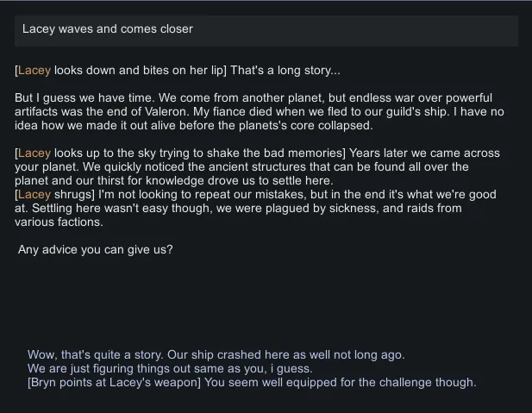This screenshot has height=413, width=532.
Task: Click the "Lacey waves and comes closer" header bar
Action: click(x=266, y=29)
